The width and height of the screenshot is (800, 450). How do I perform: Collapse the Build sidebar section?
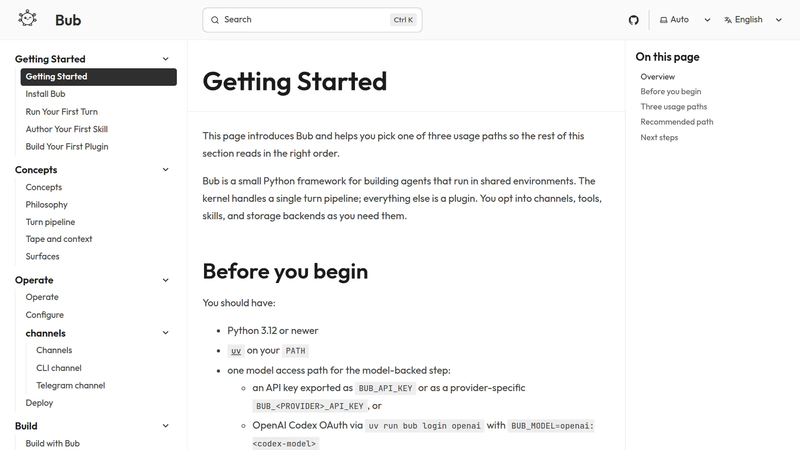click(165, 426)
